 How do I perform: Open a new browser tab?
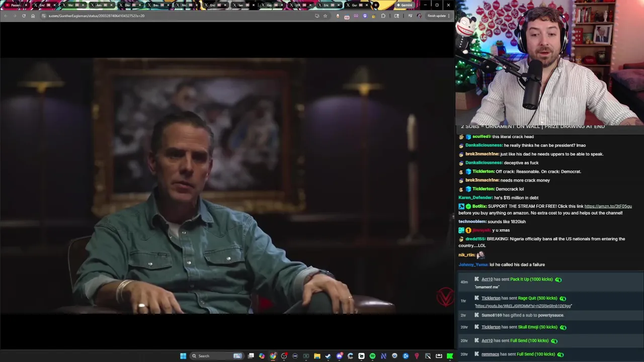376,5
